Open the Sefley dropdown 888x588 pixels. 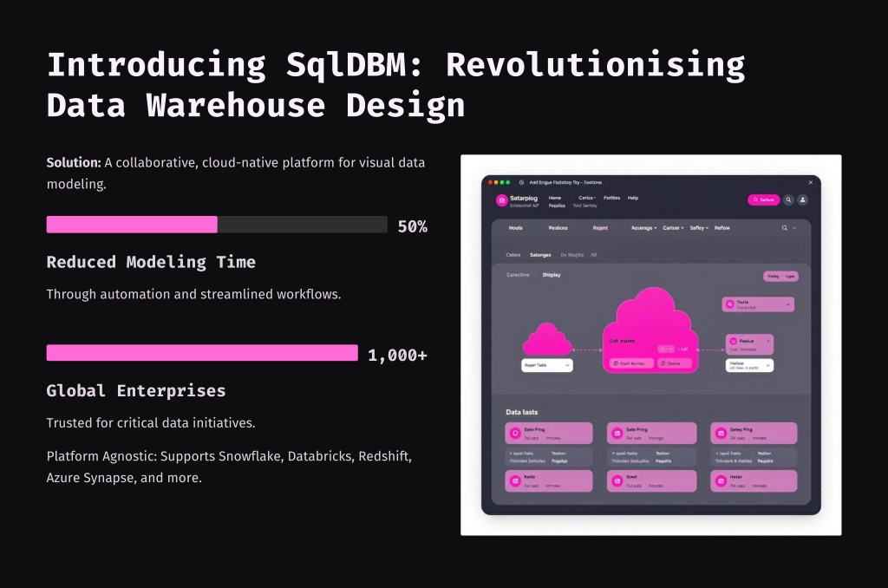(x=700, y=228)
